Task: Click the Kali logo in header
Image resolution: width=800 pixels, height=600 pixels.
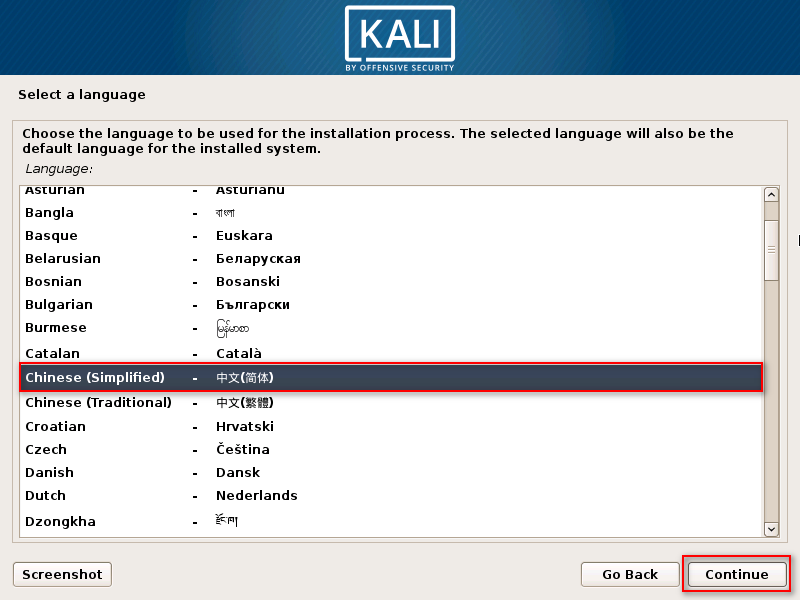Action: [399, 38]
